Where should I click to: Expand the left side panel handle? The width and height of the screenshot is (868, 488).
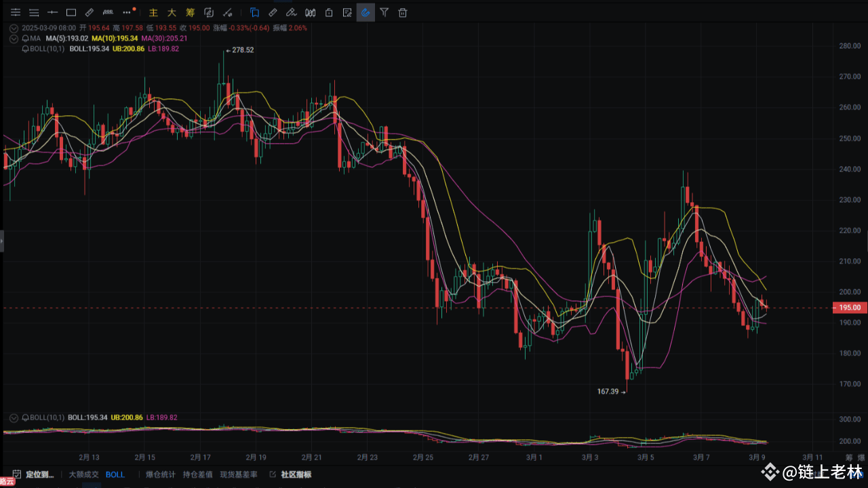pyautogui.click(x=2, y=241)
